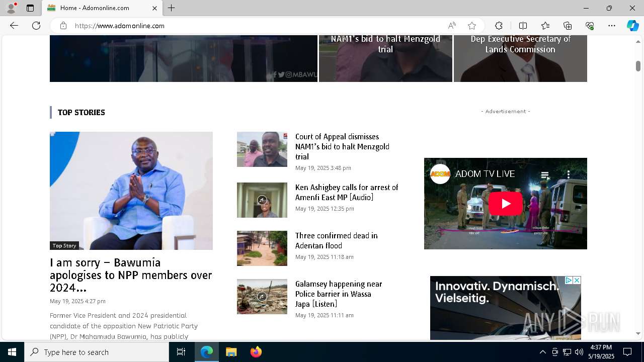Click the Top Story tag
The width and height of the screenshot is (644, 362).
point(64,245)
